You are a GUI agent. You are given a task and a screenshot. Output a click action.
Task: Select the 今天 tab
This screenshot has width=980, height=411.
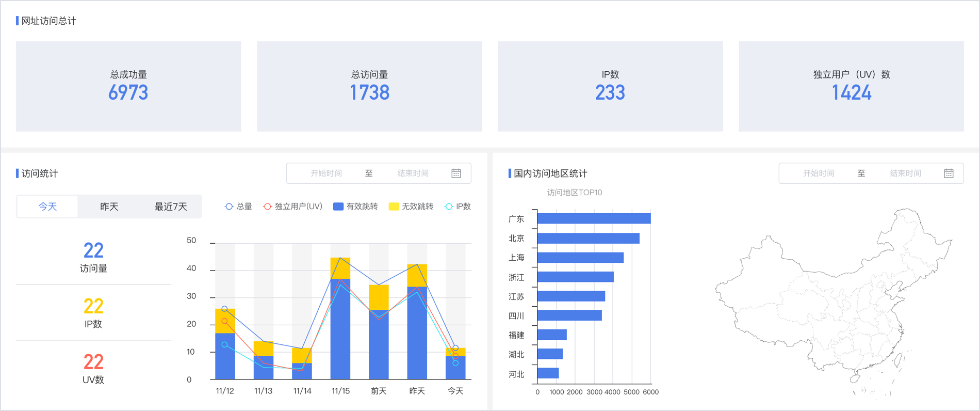pos(48,207)
